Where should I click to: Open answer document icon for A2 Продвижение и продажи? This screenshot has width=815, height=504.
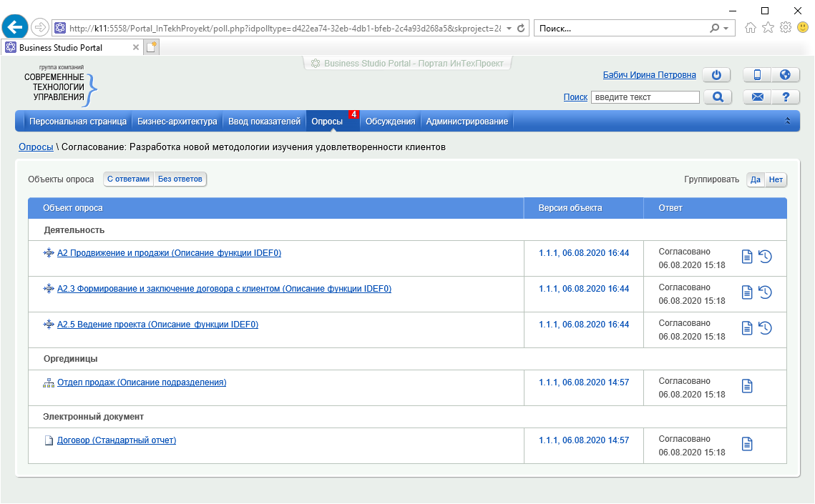click(747, 257)
